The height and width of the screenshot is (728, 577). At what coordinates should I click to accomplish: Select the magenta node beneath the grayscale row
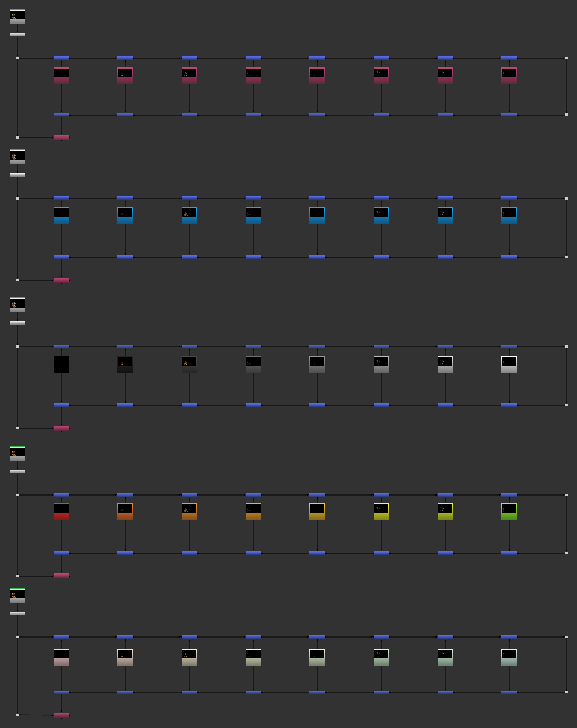[x=61, y=428]
